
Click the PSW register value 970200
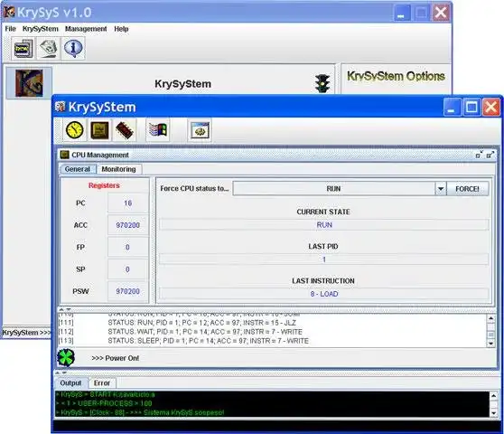pos(128,291)
